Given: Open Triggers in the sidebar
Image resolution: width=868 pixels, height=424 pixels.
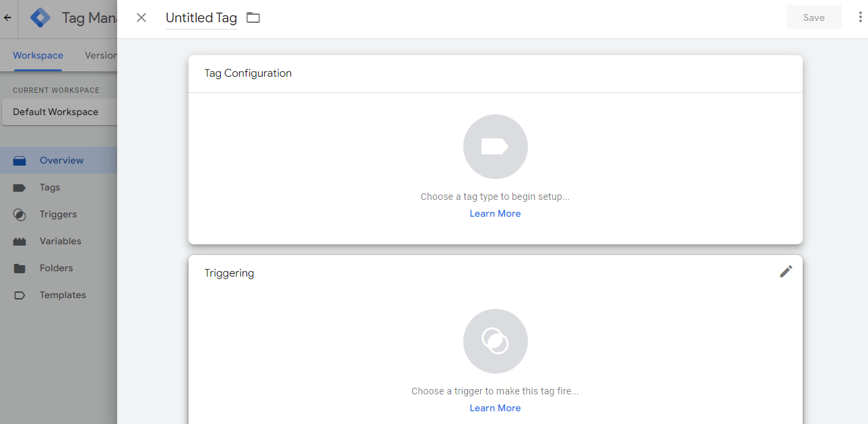Looking at the screenshot, I should pos(58,214).
